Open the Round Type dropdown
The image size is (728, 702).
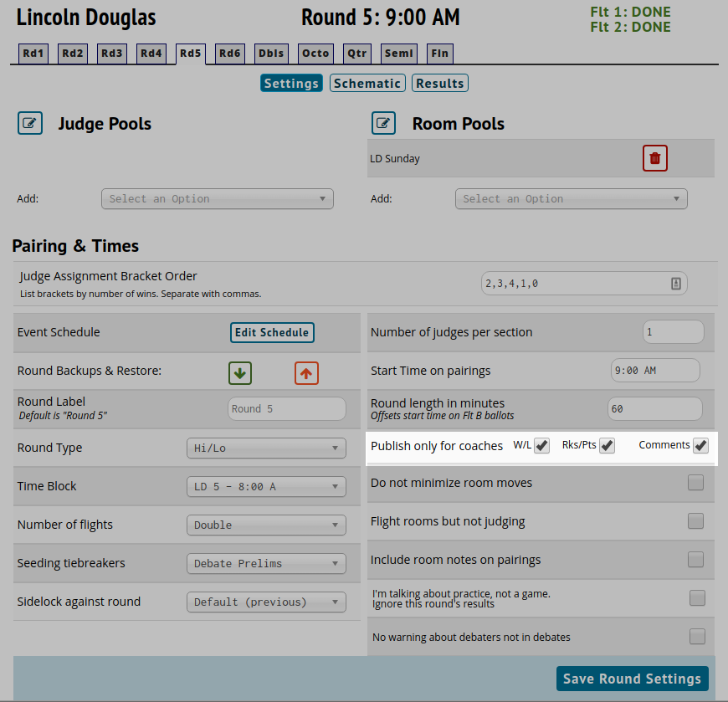pos(266,448)
